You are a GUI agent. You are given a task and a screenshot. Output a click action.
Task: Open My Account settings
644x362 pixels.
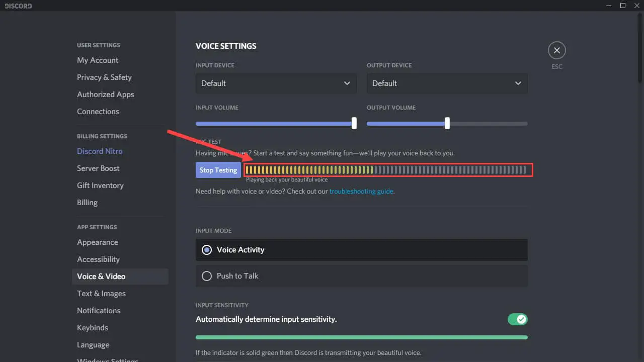(98, 60)
